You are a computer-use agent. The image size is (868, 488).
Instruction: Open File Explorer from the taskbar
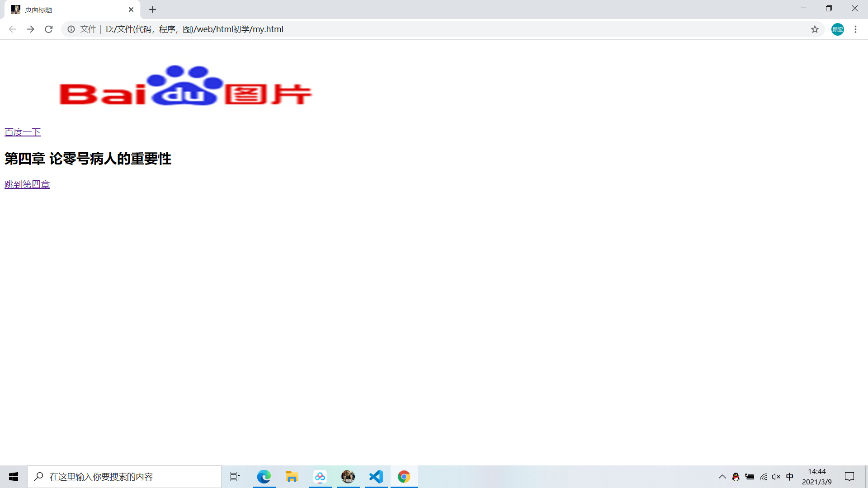(x=292, y=477)
